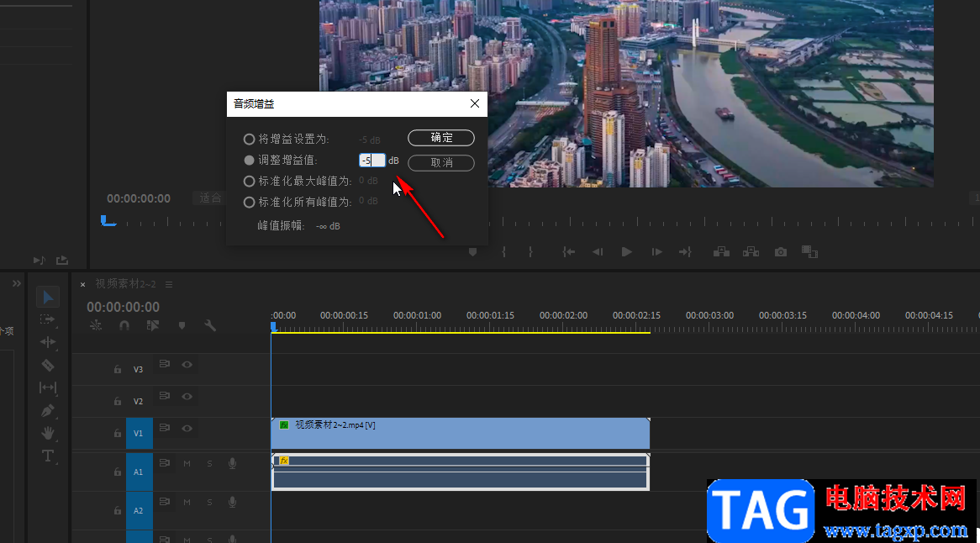Click the 调整增益值 dB input field

pyautogui.click(x=371, y=161)
